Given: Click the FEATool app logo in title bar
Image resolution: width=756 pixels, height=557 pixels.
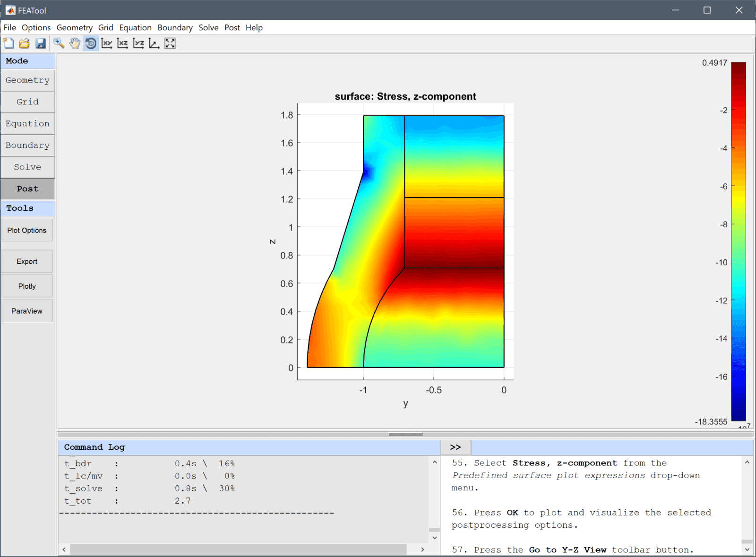Looking at the screenshot, I should point(10,10).
